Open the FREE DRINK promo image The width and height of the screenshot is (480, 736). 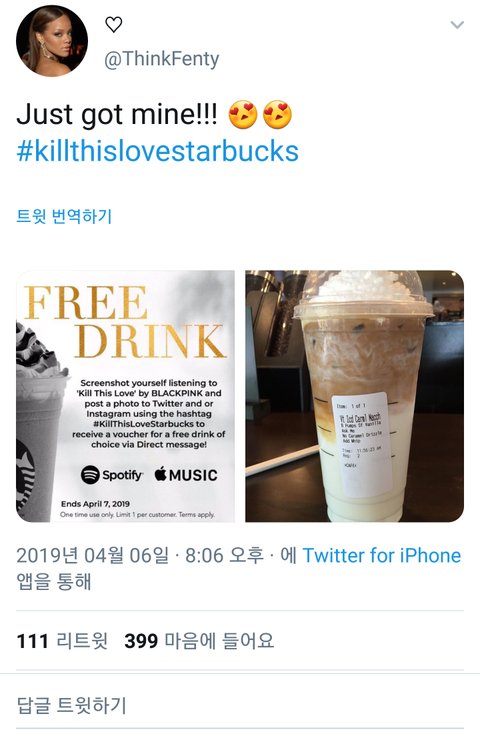125,396
